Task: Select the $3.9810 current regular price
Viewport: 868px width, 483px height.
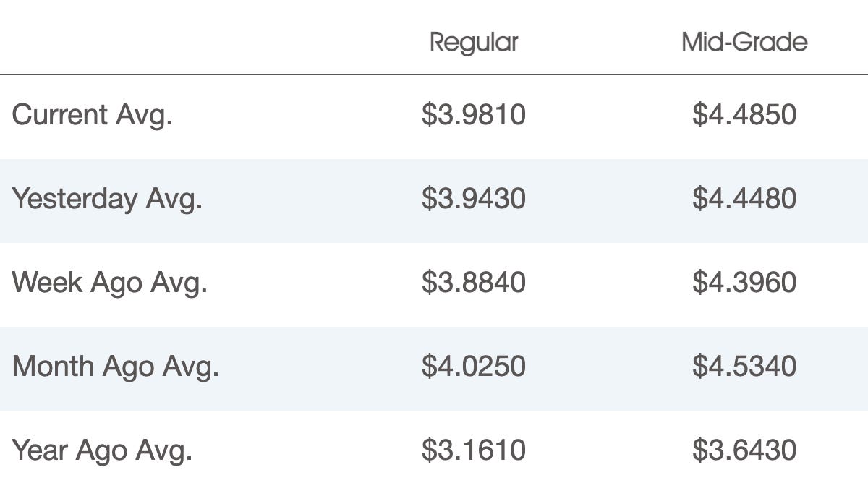Action: tap(474, 115)
